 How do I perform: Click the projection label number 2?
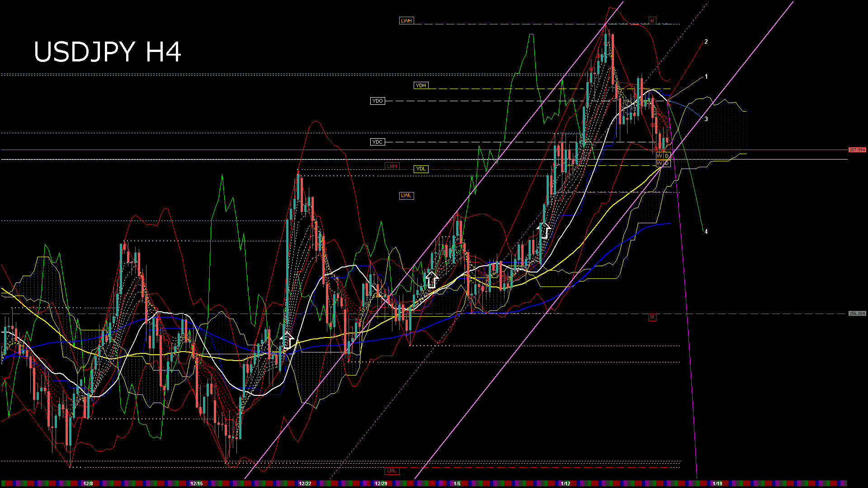tap(706, 42)
